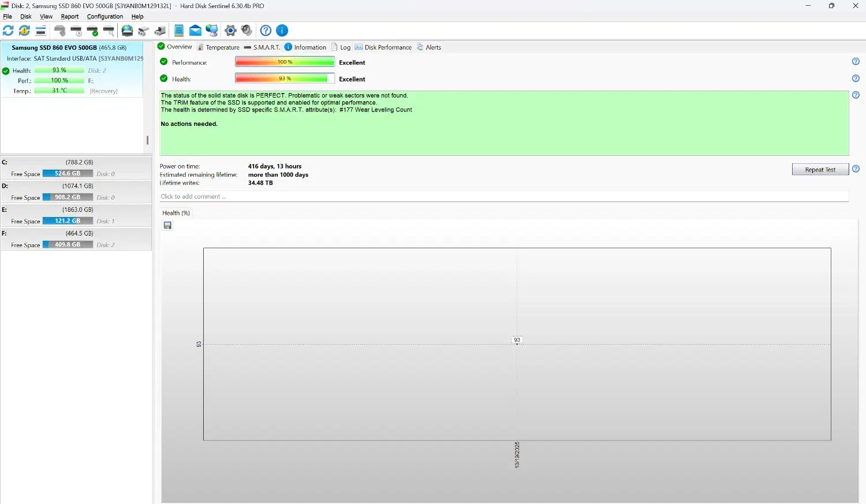Open the Disk menu
The image size is (866, 504).
26,17
